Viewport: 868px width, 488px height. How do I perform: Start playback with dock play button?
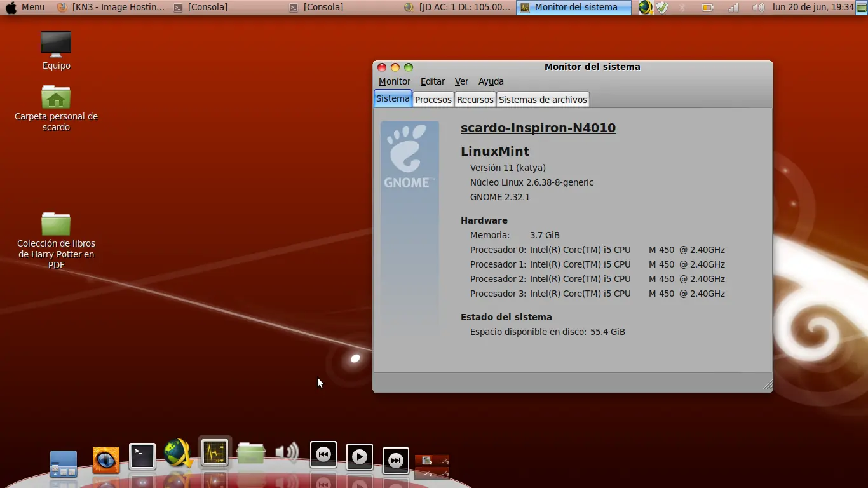pyautogui.click(x=360, y=457)
